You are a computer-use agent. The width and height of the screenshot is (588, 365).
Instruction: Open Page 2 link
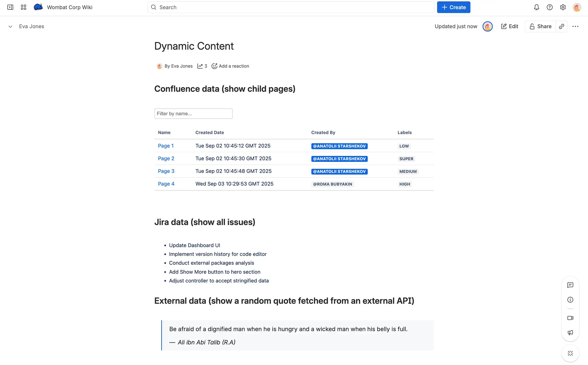166,159
